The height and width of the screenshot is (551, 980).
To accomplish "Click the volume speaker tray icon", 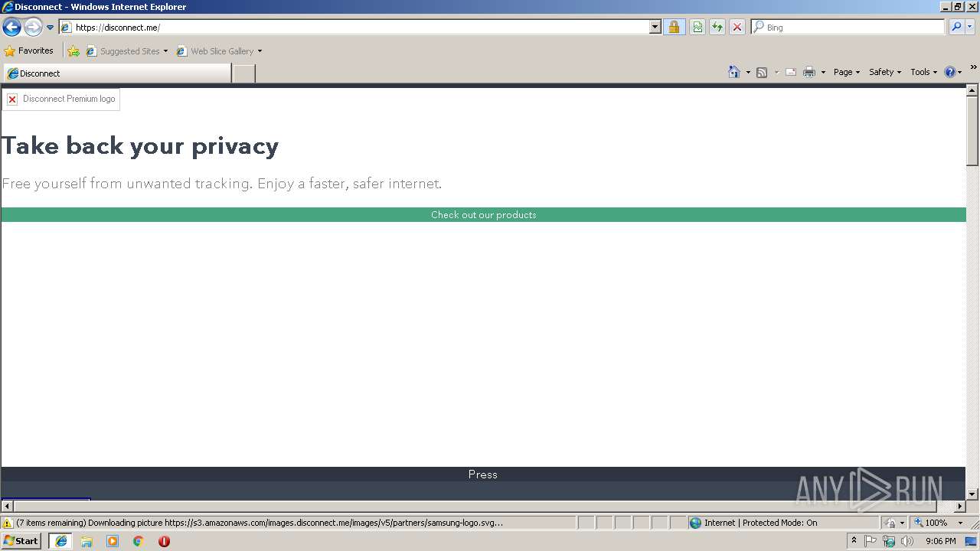I will coord(907,541).
